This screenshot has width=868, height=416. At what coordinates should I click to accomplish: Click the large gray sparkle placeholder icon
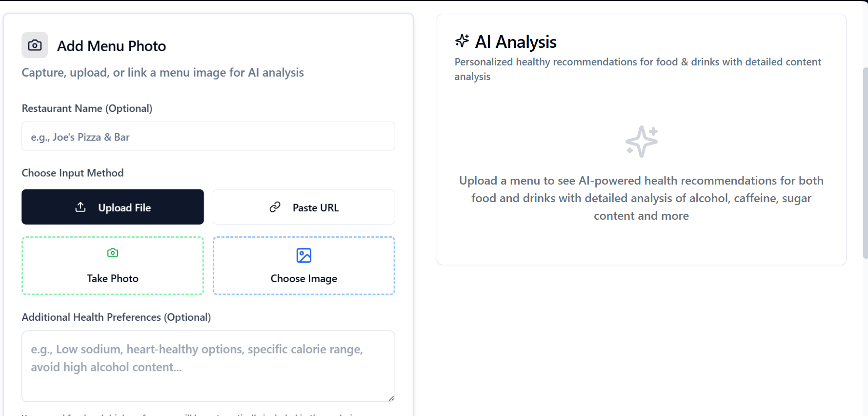pos(641,141)
